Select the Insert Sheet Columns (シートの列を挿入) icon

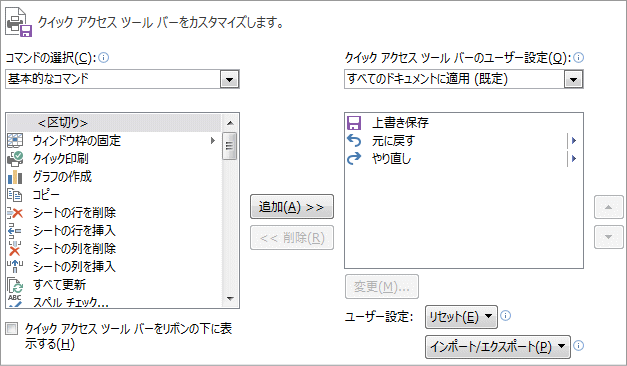coord(15,267)
